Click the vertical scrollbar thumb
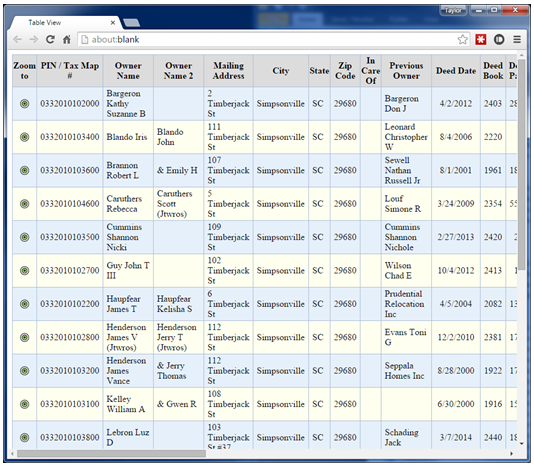Viewport: 534px width, 466px height. point(522,165)
